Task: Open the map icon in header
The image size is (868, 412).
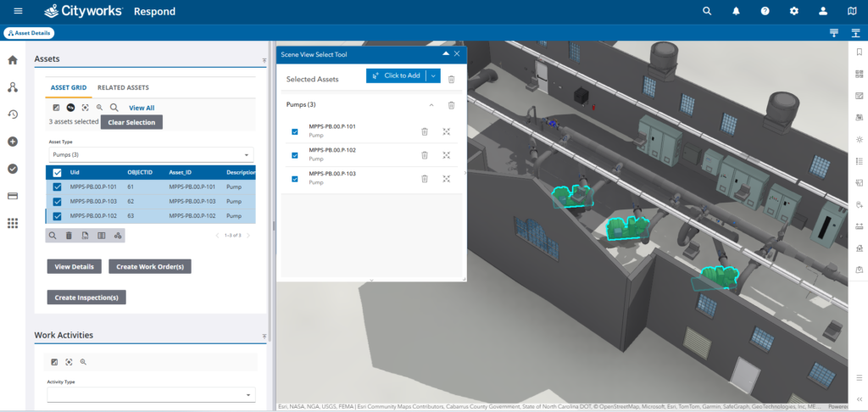Action: [x=852, y=11]
